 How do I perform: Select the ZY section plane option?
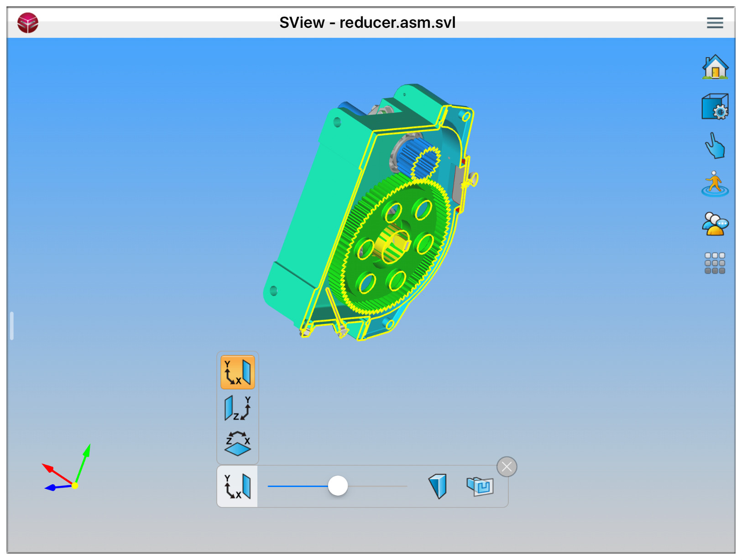(x=238, y=408)
